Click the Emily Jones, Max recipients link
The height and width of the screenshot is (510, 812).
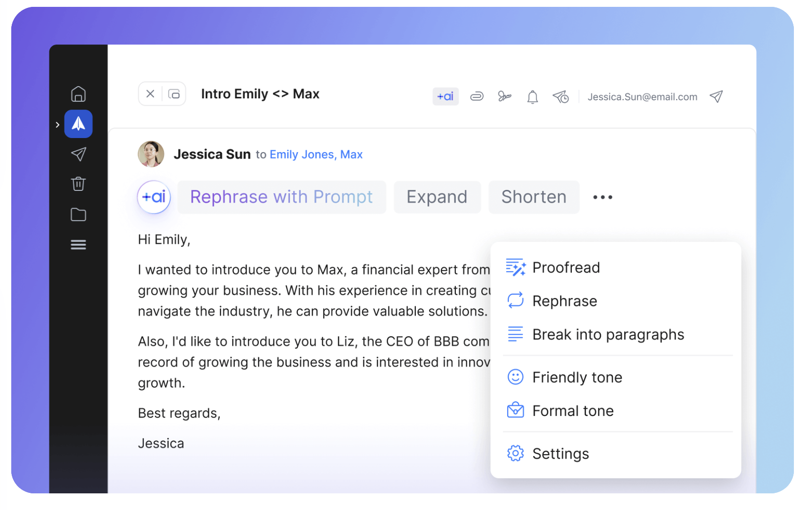click(x=316, y=155)
